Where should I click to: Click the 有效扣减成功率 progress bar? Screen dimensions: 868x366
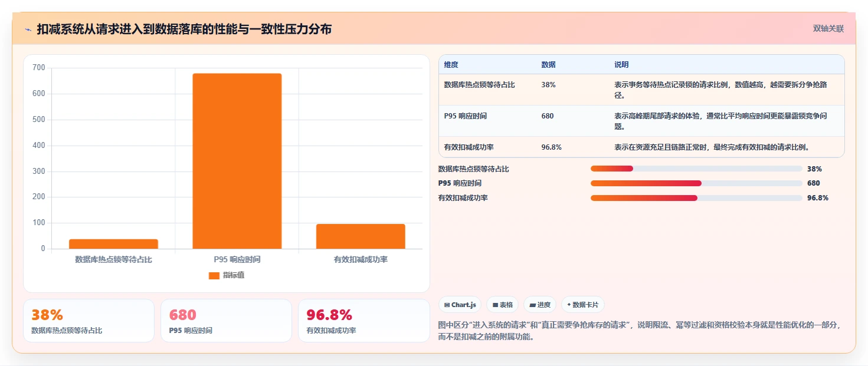pyautogui.click(x=696, y=198)
